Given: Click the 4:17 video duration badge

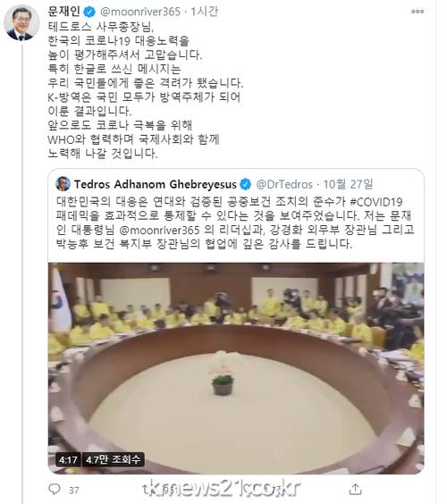Looking at the screenshot, I should click(68, 459).
